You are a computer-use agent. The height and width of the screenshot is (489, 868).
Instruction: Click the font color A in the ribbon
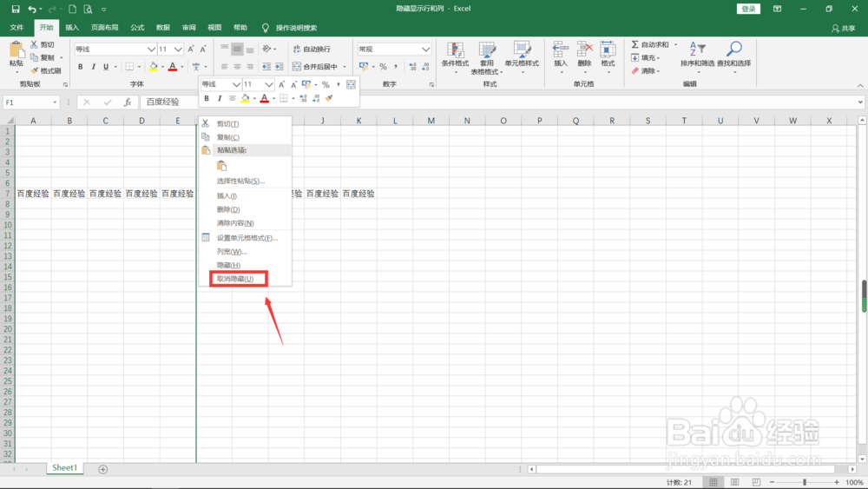click(173, 67)
